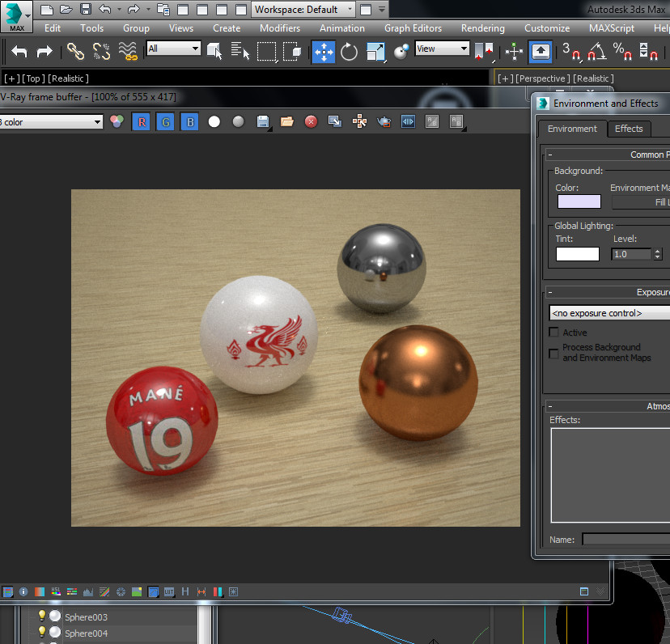Toggle Percent Snap button

622,52
